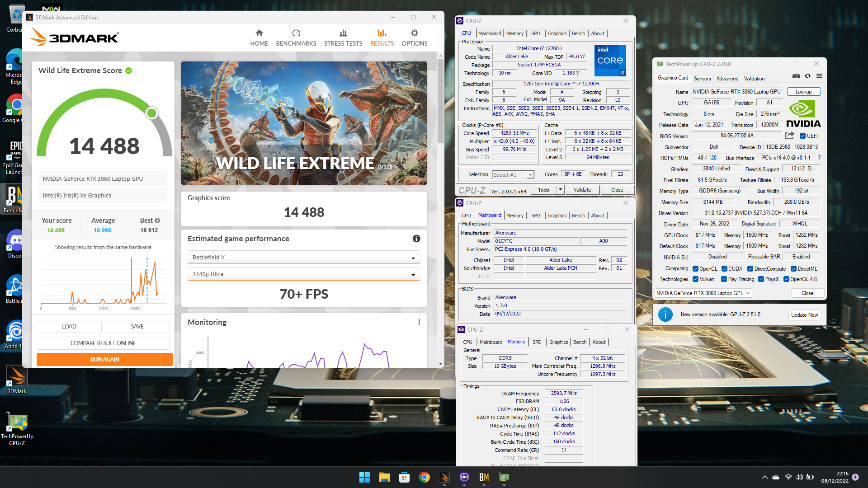868x488 pixels.
Task: Open the Estimated game performance info icon
Action: [416, 239]
